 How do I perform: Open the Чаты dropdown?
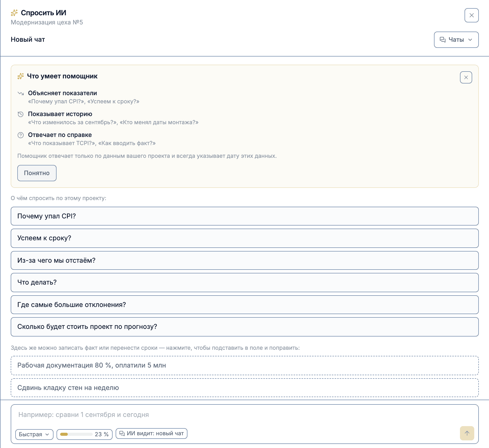point(456,40)
